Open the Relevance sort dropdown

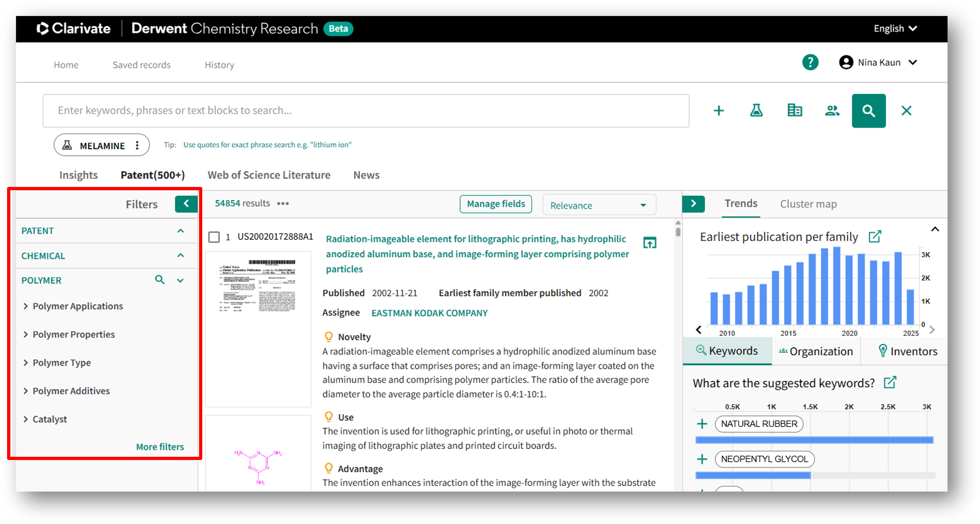599,205
